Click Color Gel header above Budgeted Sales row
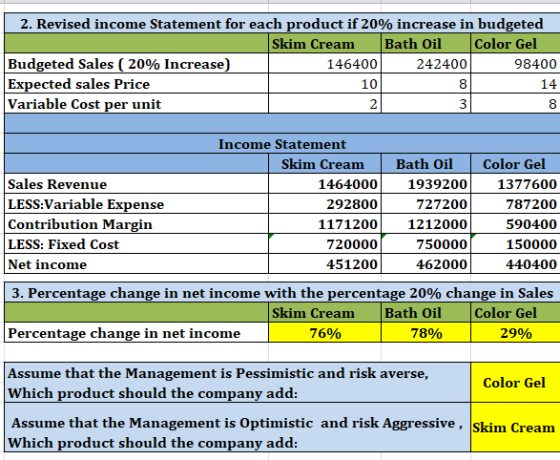Screen dimensions: 560x460 [x=515, y=44]
